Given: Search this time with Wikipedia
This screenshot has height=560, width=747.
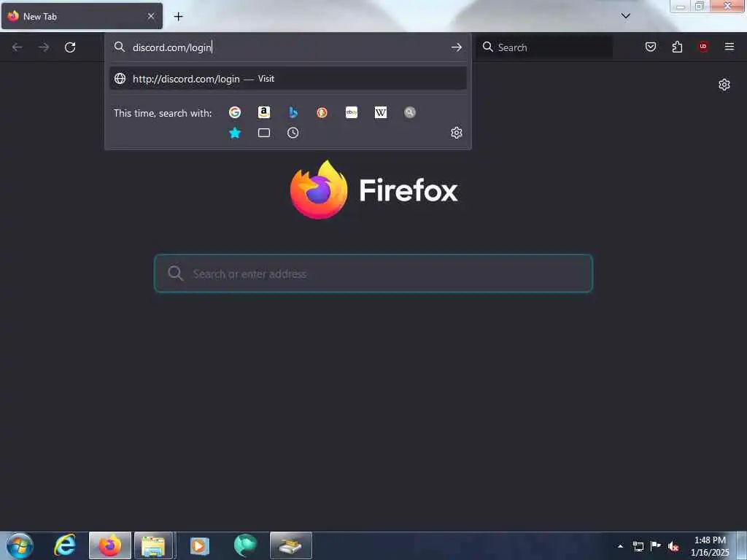Looking at the screenshot, I should click(x=381, y=112).
